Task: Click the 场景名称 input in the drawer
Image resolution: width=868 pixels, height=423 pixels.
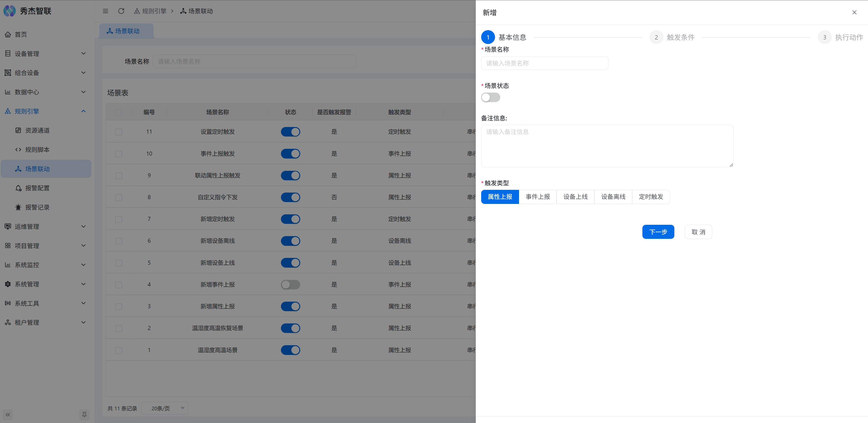Action: tap(544, 63)
